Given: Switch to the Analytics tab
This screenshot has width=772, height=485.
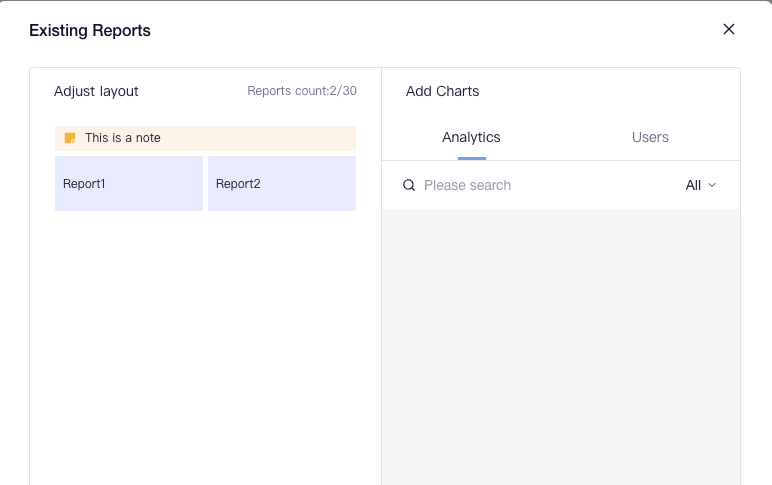Looking at the screenshot, I should pos(471,137).
